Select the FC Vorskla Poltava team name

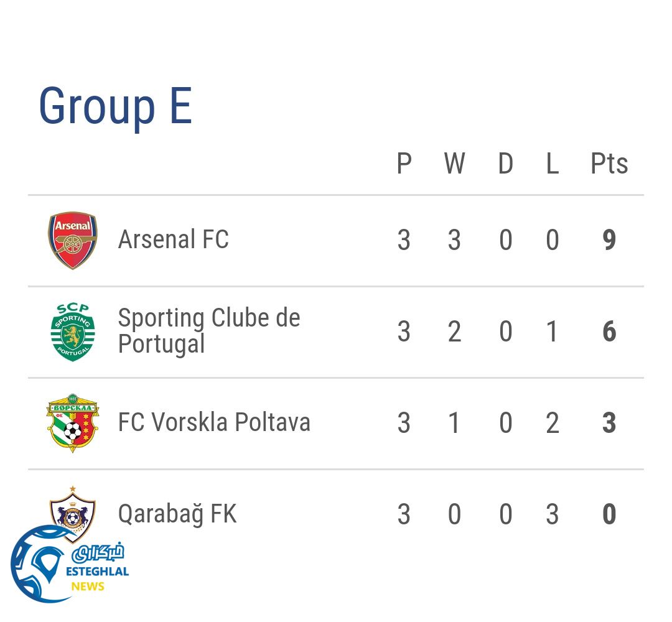click(x=214, y=422)
